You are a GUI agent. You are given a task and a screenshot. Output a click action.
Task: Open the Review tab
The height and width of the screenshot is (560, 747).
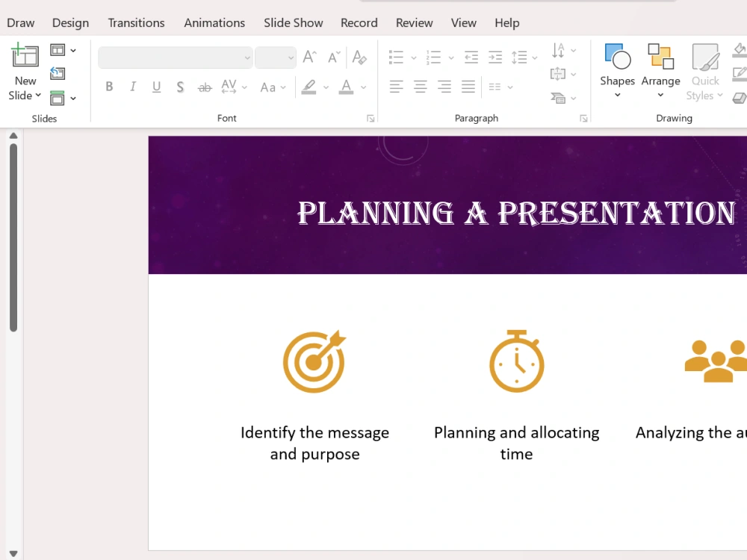click(415, 23)
